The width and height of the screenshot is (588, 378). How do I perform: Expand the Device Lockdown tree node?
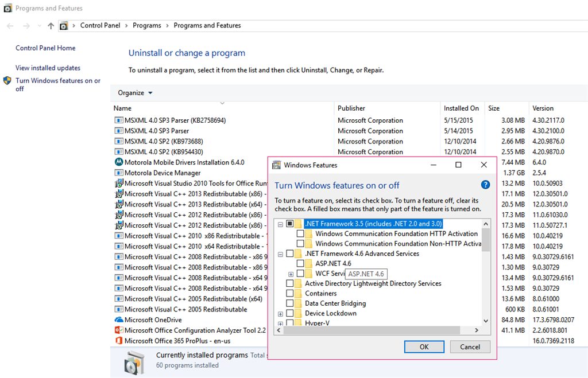point(280,314)
